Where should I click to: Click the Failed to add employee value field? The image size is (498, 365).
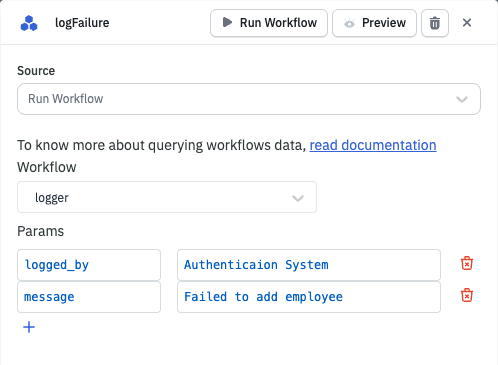pyautogui.click(x=309, y=297)
